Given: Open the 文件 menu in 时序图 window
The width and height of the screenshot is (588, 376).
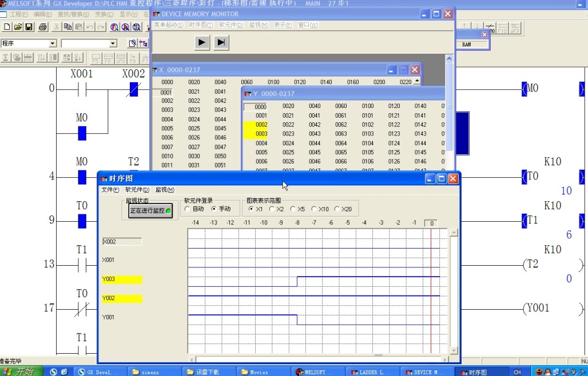Looking at the screenshot, I should click(110, 190).
